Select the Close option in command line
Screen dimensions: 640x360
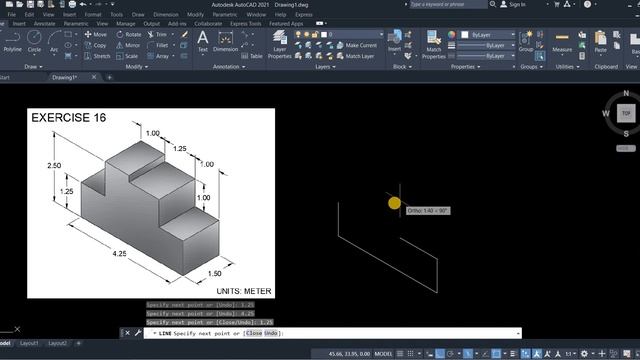point(254,333)
